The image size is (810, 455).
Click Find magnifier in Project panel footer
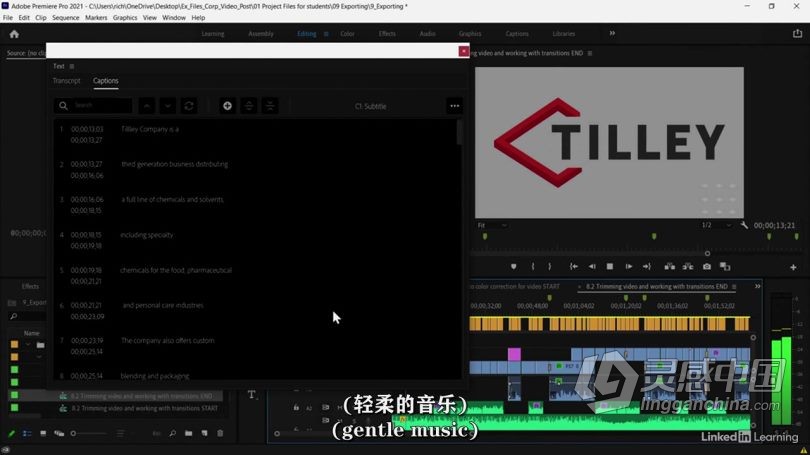pos(173,433)
